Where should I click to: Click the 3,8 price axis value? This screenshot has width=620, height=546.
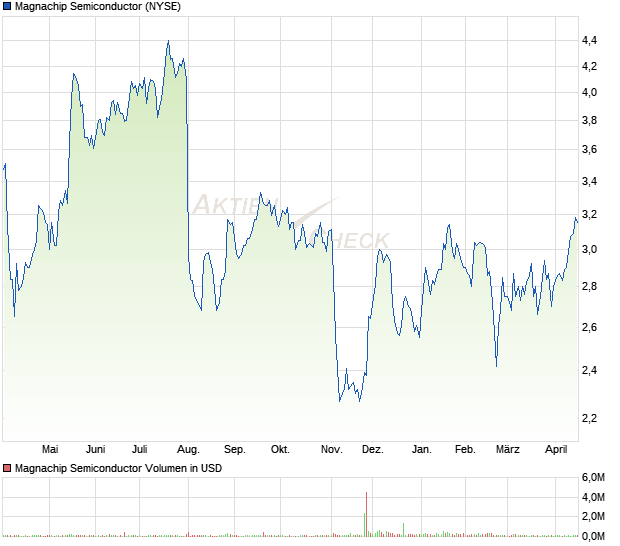(x=589, y=121)
